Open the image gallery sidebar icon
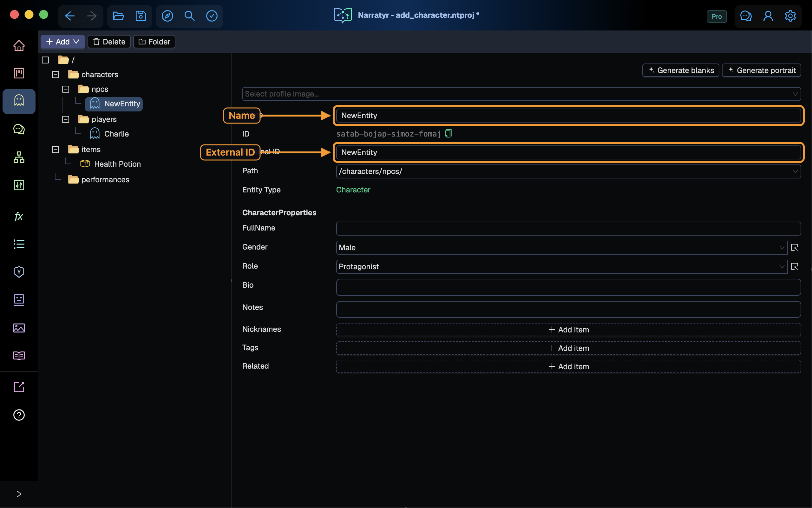This screenshot has height=508, width=812. 19,328
